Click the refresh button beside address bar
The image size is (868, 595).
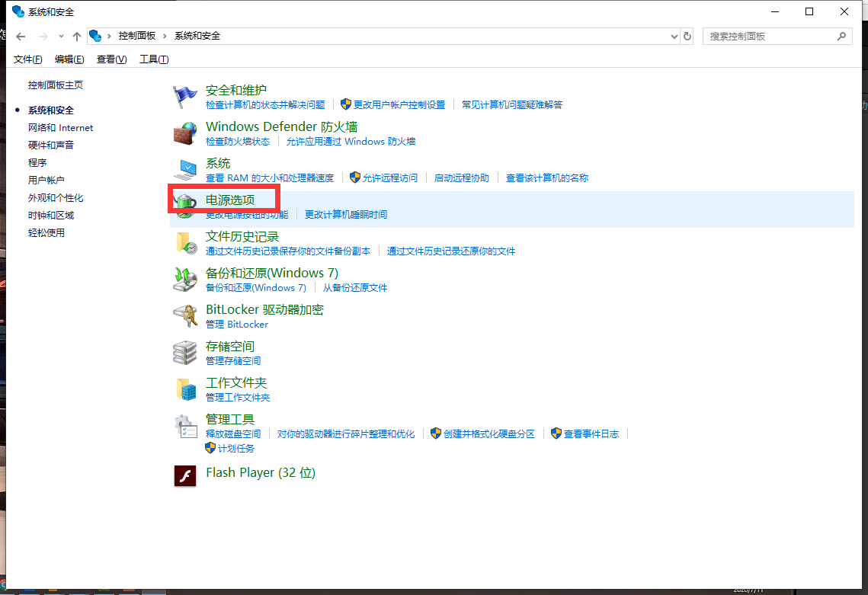(687, 37)
